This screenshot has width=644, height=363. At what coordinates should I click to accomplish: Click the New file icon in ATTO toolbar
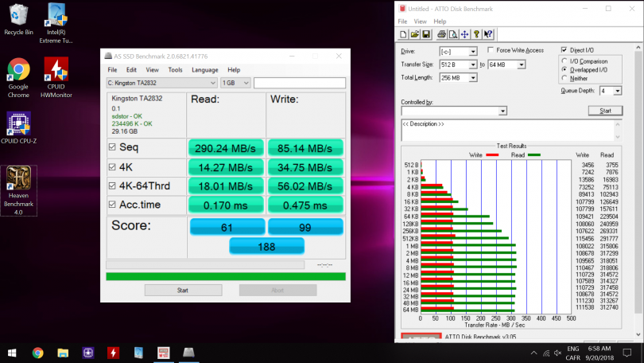tap(404, 34)
